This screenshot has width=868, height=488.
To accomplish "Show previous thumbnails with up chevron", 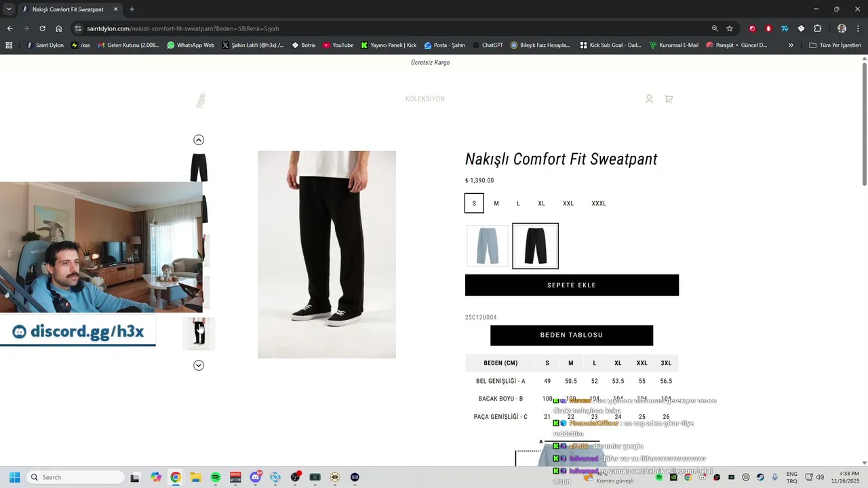I will click(x=199, y=140).
